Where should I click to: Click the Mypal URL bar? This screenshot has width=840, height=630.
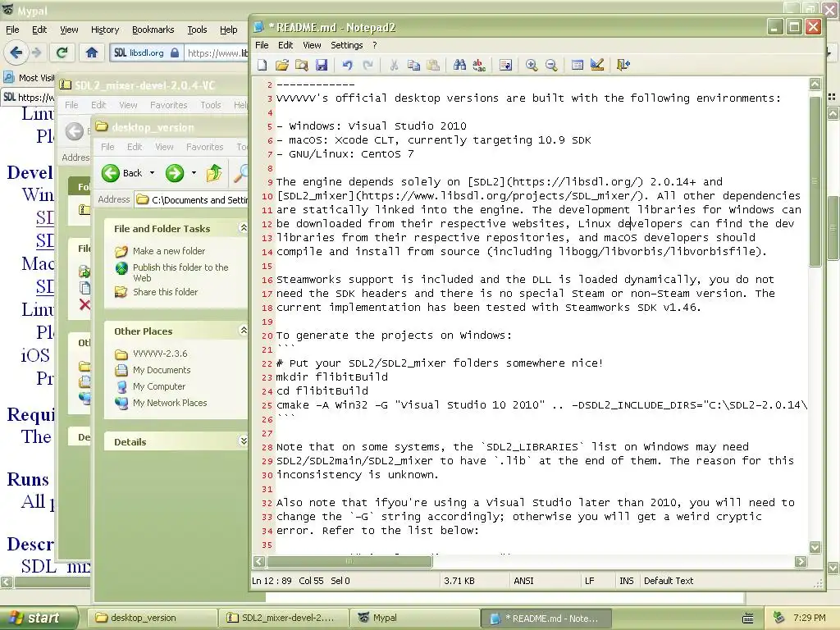217,52
